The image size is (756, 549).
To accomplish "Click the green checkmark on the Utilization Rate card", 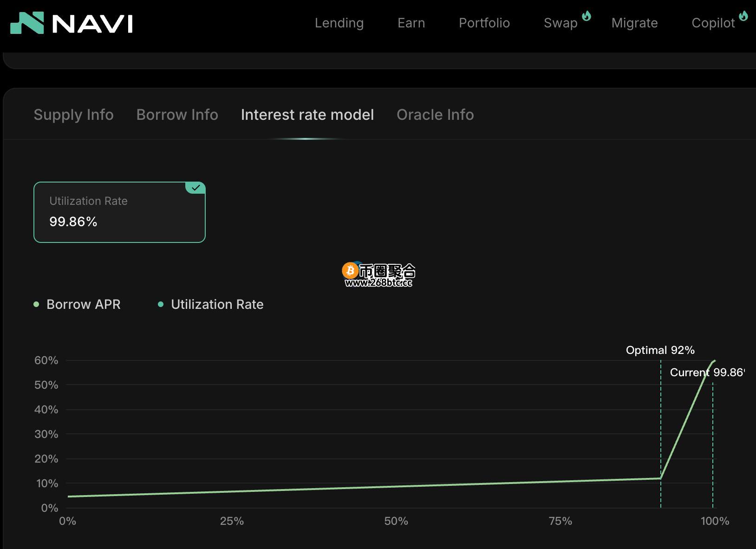I will 196,188.
